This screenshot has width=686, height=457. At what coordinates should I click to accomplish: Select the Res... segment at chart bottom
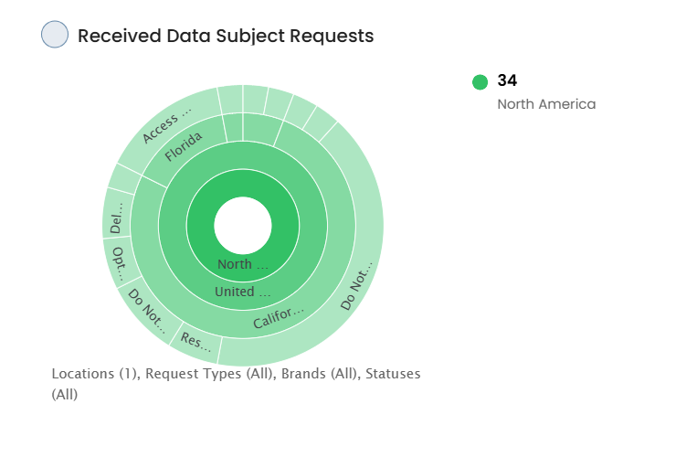pos(197,342)
